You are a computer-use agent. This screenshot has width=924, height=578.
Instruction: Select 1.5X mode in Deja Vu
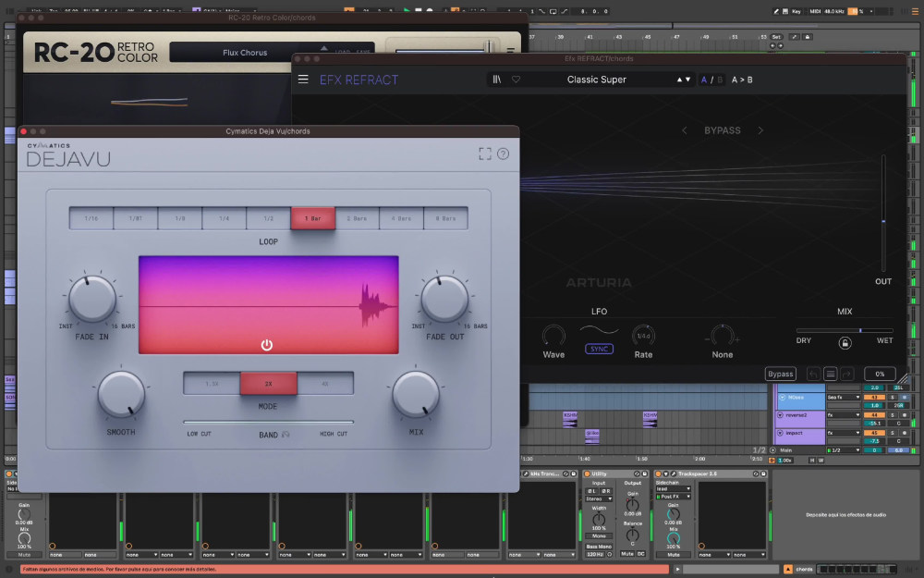(212, 384)
